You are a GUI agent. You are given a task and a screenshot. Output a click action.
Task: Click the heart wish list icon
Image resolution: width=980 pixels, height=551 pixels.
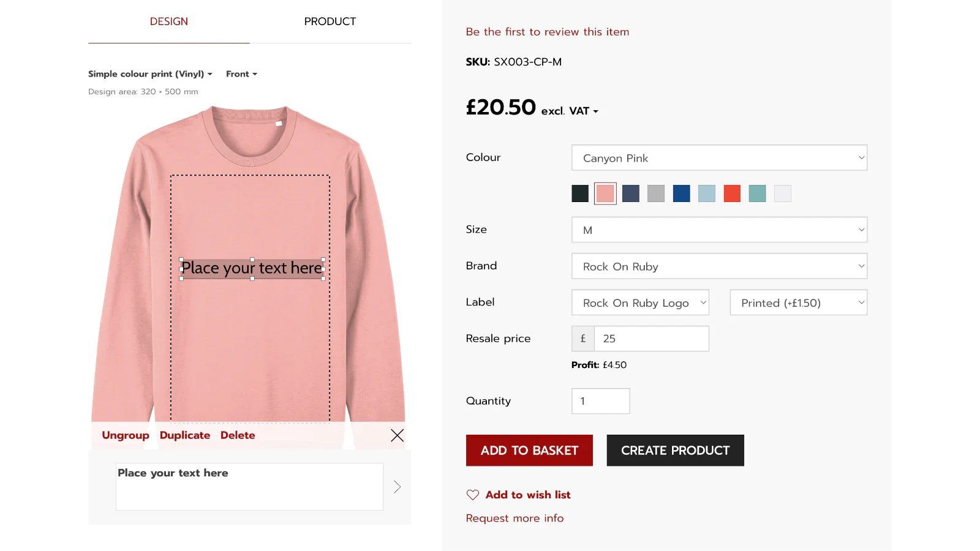coord(473,495)
